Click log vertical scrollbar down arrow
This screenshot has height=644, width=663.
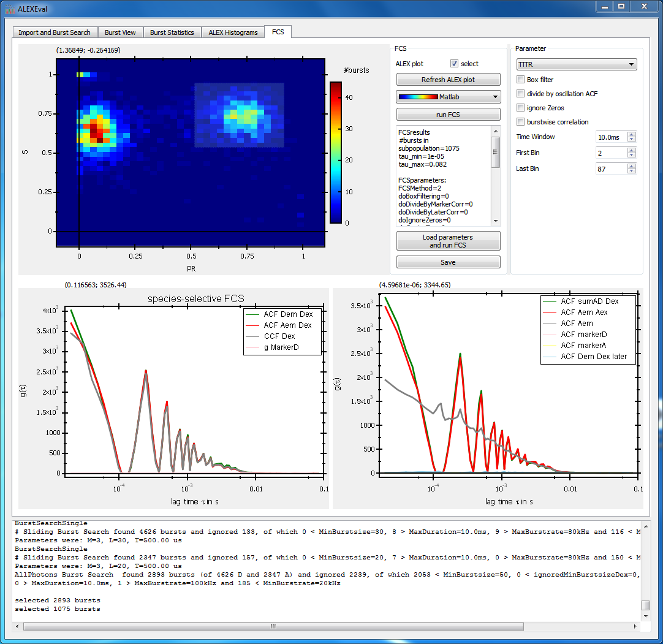(x=645, y=616)
